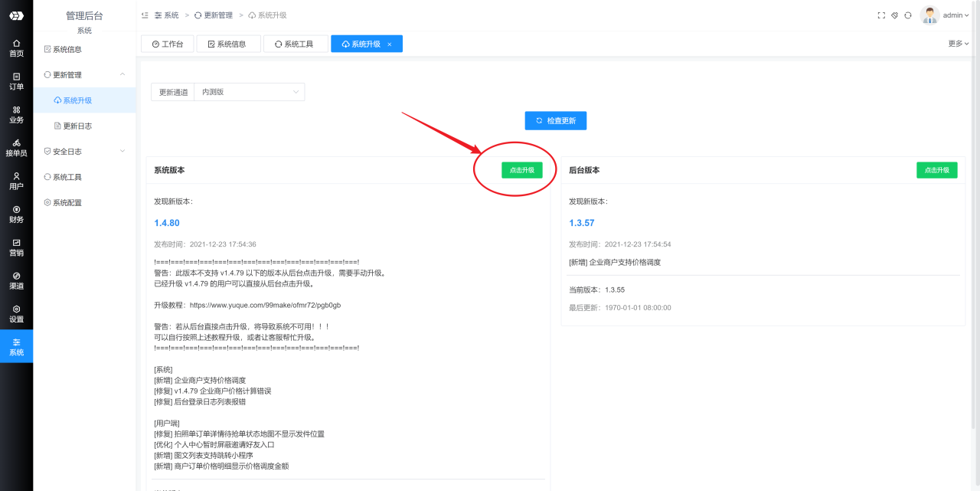Expand the 更多 tabs dropdown
Image resolution: width=980 pixels, height=491 pixels.
click(959, 44)
